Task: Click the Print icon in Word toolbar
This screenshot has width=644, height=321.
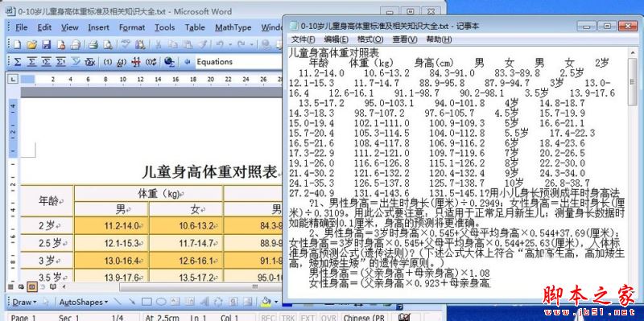Action: tap(93, 44)
